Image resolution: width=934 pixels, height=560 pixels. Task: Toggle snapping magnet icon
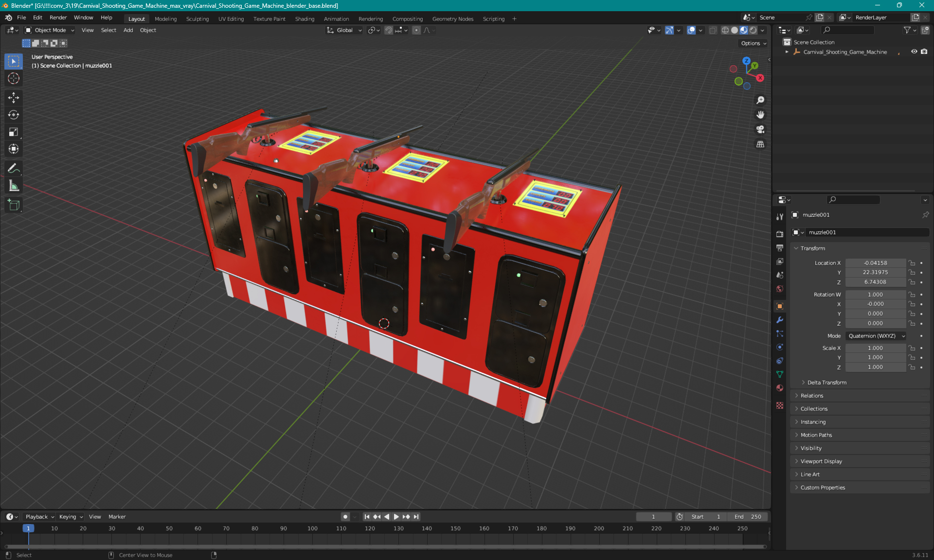[389, 30]
